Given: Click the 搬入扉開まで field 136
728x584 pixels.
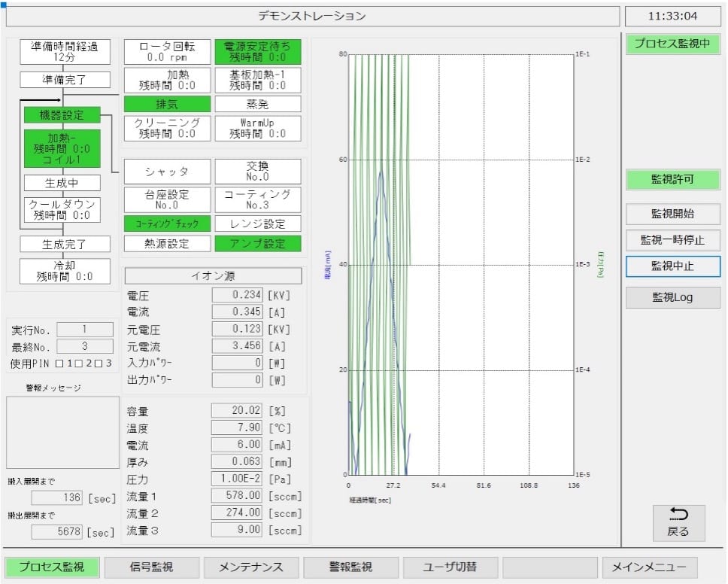Looking at the screenshot, I should [57, 498].
